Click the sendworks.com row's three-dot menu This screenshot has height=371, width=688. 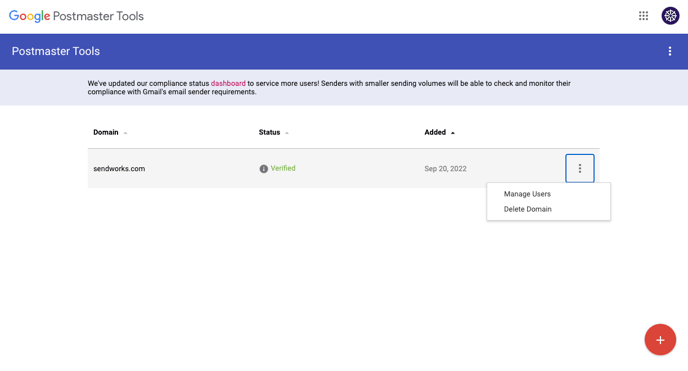pos(580,168)
